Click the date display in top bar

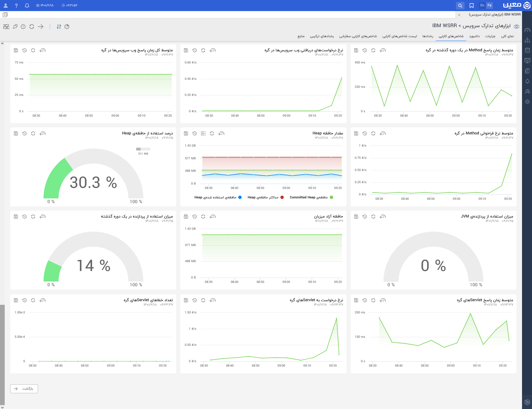pos(45,5)
